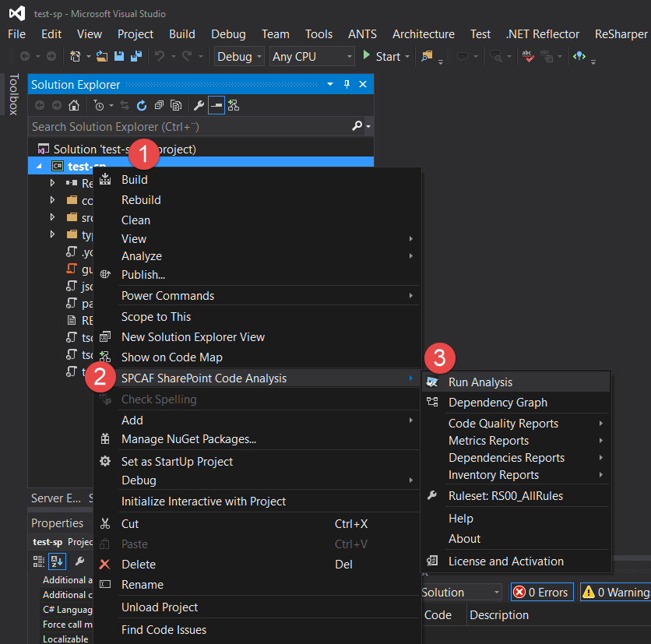The width and height of the screenshot is (651, 644).
Task: Click the Property Pages wrench in the Properties panel
Action: coord(79,561)
